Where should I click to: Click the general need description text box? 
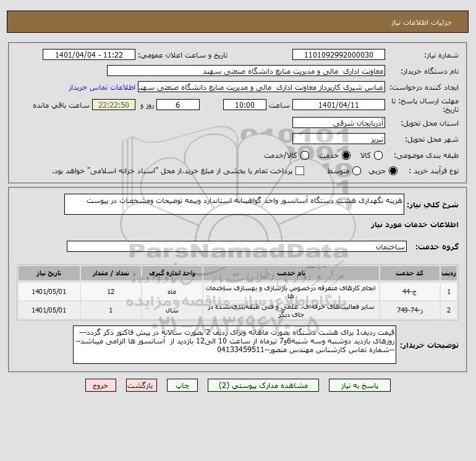pyautogui.click(x=234, y=204)
